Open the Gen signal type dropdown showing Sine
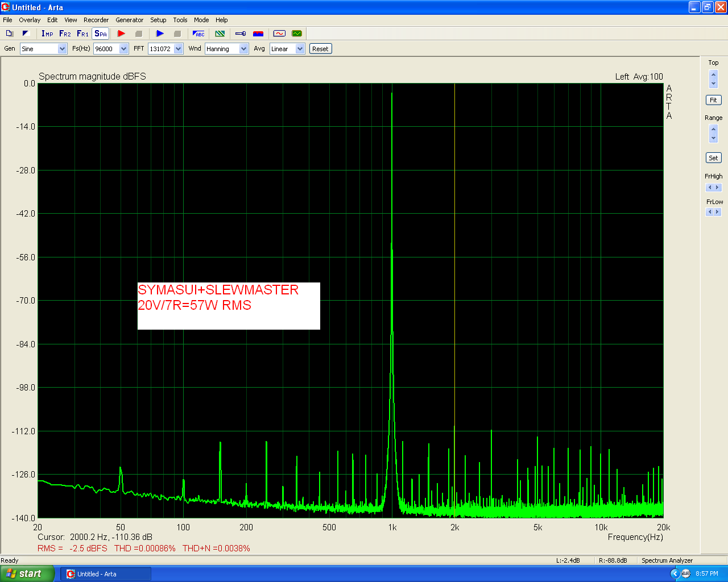728x582 pixels. 44,49
